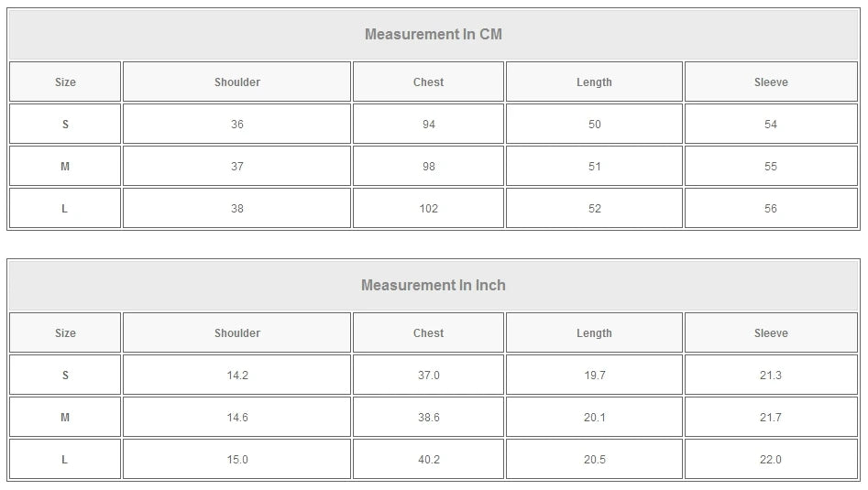Click the S size row label in the CM table
This screenshot has width=868, height=490.
coord(65,125)
